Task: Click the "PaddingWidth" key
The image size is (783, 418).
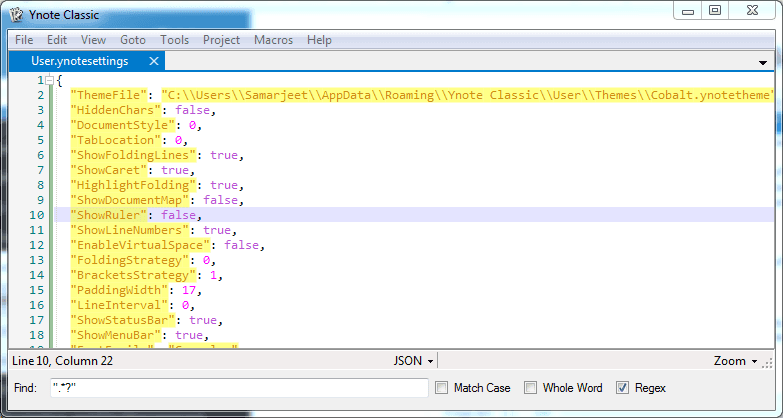Action: 119,290
